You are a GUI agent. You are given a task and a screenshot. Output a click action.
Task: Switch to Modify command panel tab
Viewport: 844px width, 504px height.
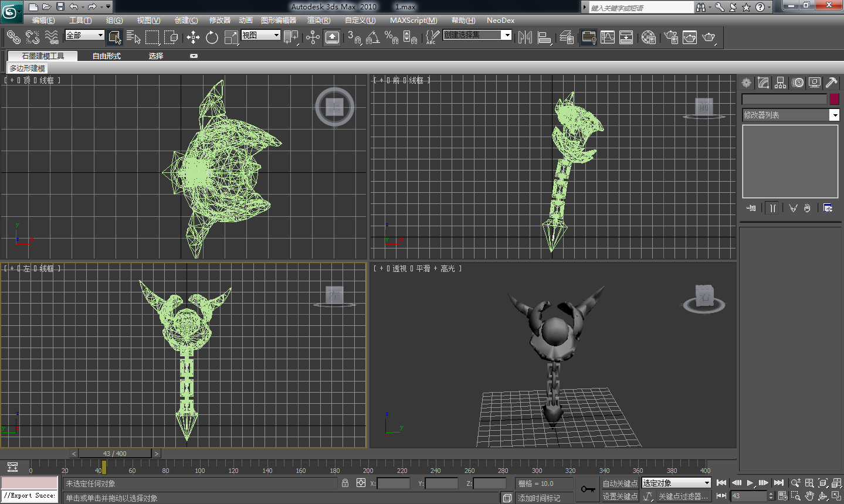(763, 83)
